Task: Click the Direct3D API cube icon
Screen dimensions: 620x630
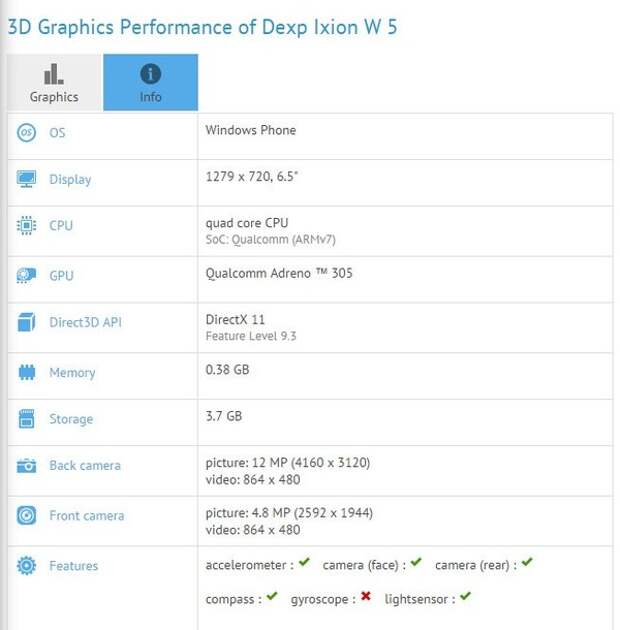Action: click(x=27, y=322)
